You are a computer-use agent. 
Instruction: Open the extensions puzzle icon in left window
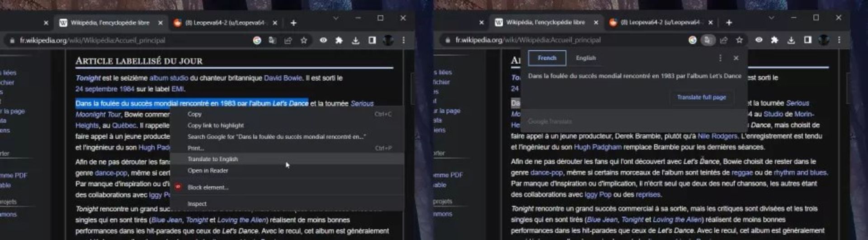click(339, 40)
